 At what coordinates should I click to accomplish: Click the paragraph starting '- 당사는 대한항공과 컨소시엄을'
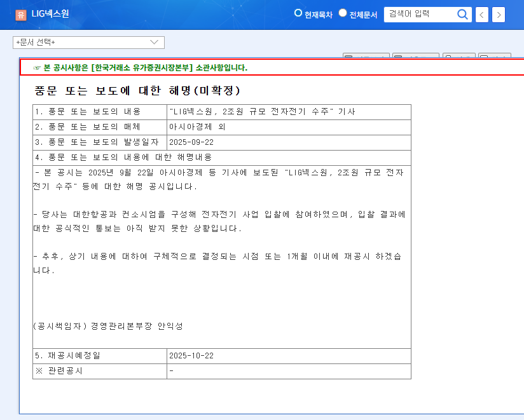[219, 221]
